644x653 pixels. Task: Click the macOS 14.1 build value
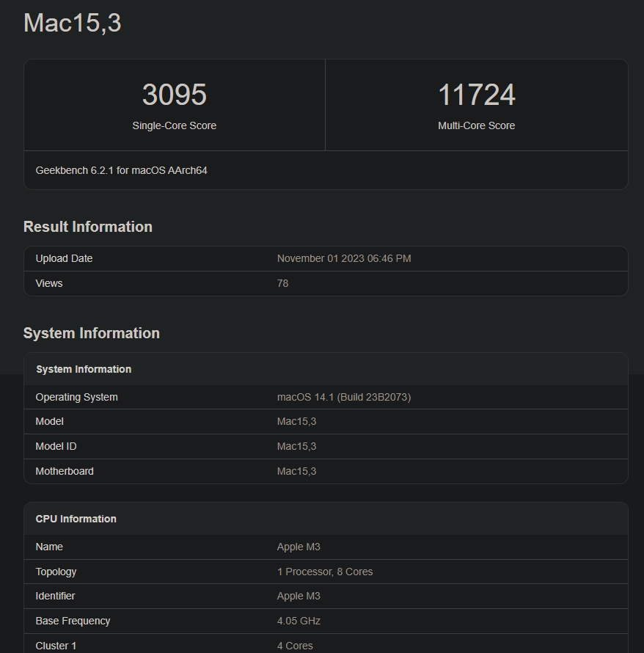point(343,397)
